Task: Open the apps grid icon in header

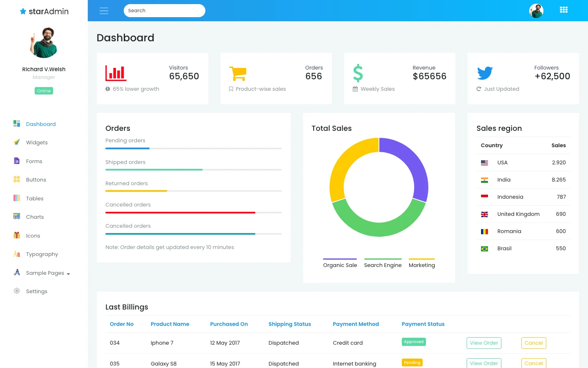Action: pyautogui.click(x=563, y=10)
